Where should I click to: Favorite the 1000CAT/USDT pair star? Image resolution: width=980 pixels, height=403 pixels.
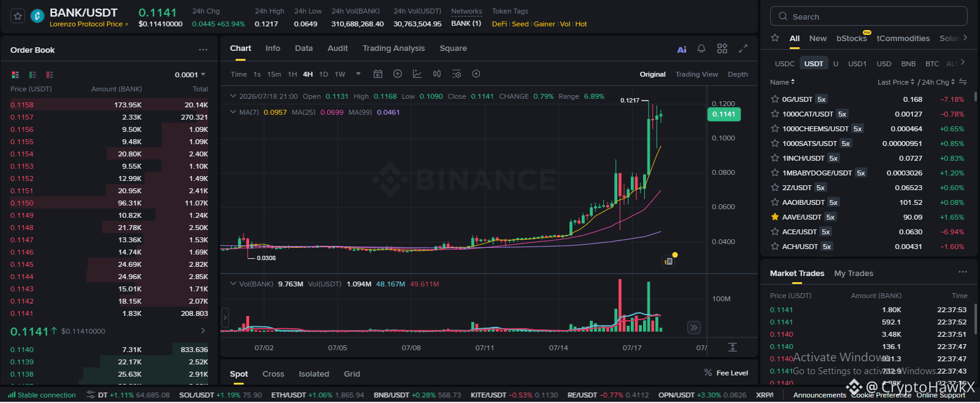click(x=775, y=113)
